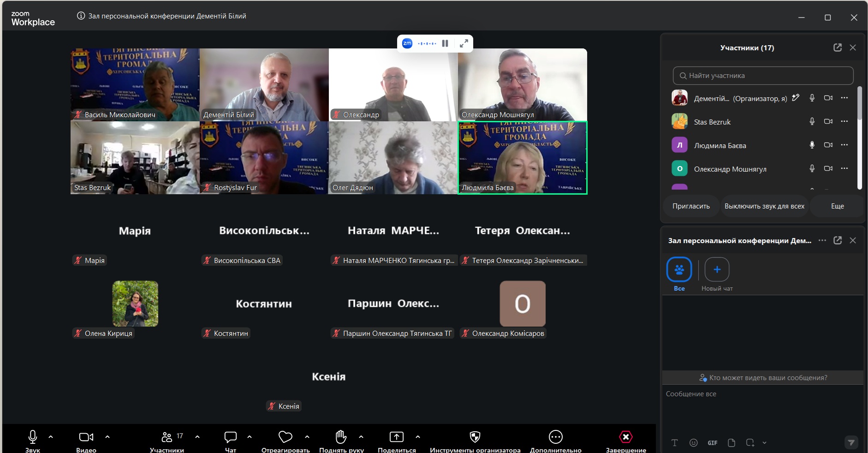This screenshot has width=868, height=453.
Task: Expand share options arrow next to Поделиться
Action: 418,436
